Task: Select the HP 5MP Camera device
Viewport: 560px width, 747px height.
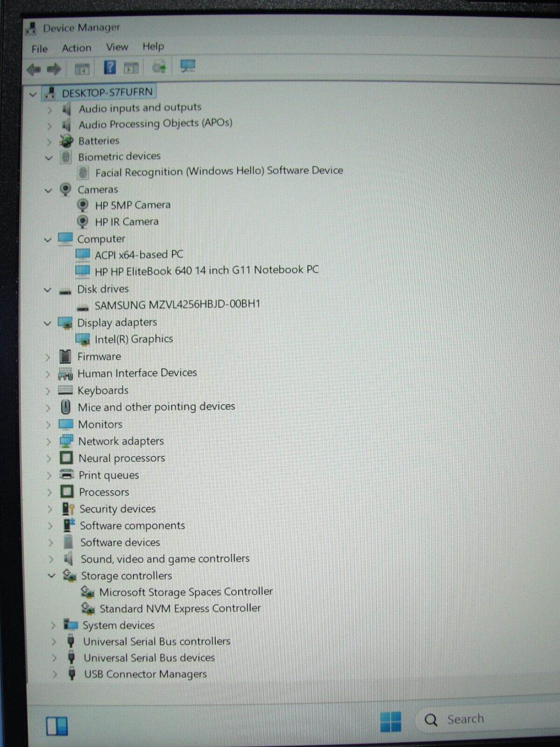Action: click(x=133, y=205)
